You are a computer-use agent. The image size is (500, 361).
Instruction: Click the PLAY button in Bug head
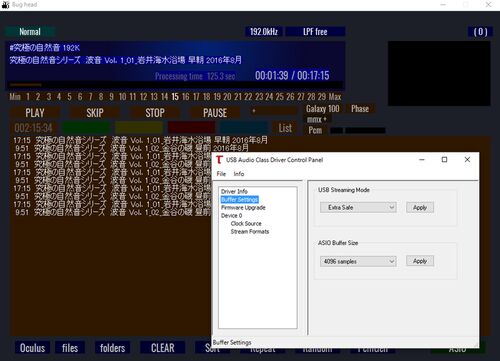coord(35,113)
